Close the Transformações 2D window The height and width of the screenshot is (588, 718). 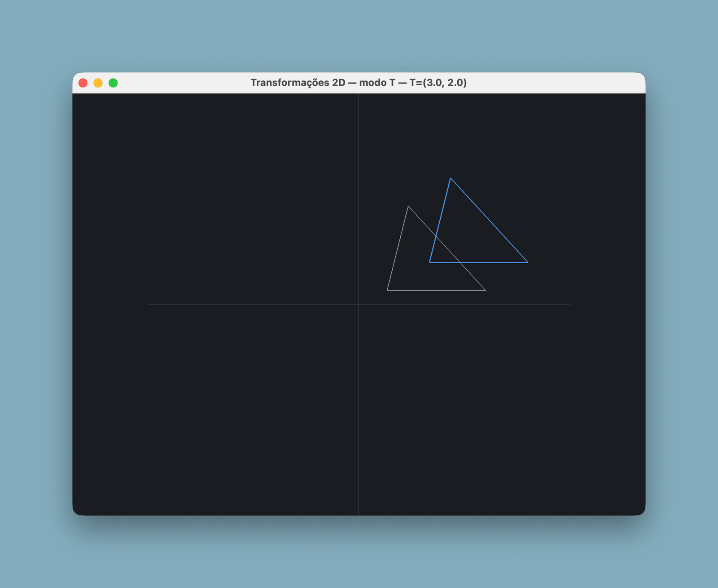click(x=83, y=83)
